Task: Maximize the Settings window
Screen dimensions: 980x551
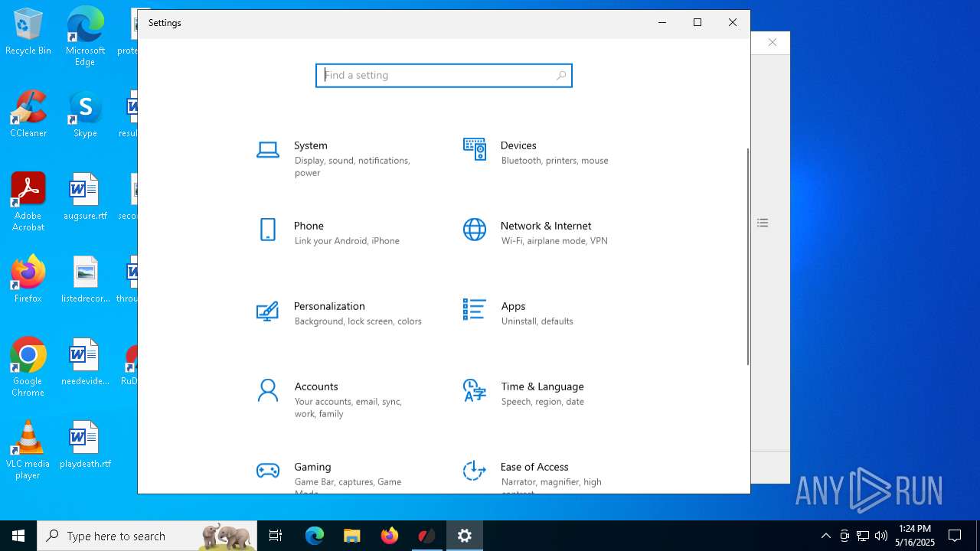Action: tap(697, 23)
